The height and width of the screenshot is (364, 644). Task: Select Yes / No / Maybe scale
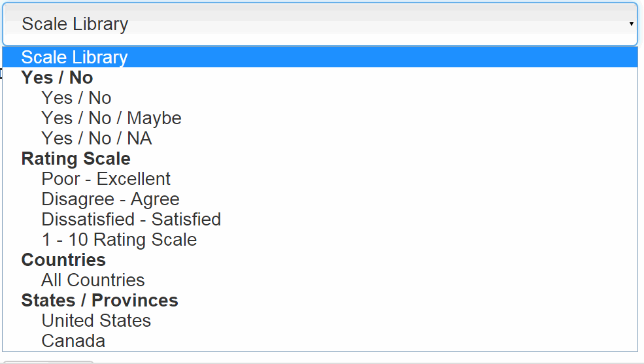[x=111, y=118]
